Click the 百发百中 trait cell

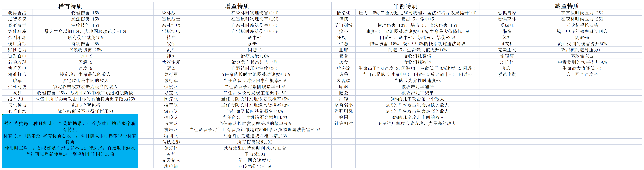pos(17,56)
